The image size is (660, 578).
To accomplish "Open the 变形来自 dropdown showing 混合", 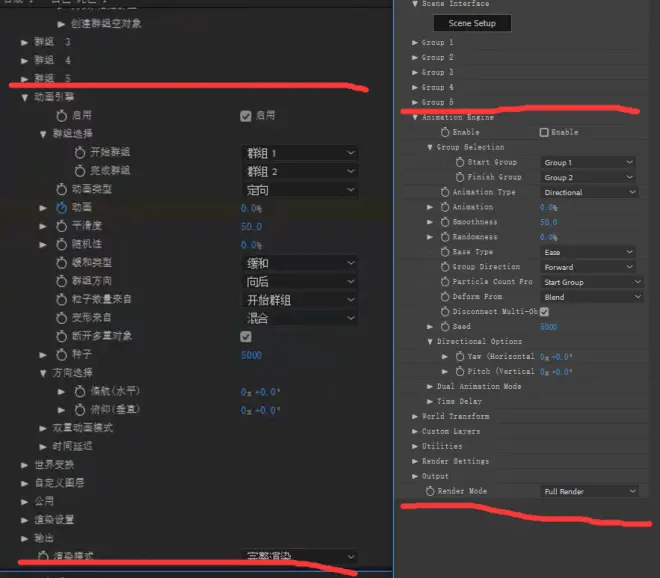I will [300, 318].
